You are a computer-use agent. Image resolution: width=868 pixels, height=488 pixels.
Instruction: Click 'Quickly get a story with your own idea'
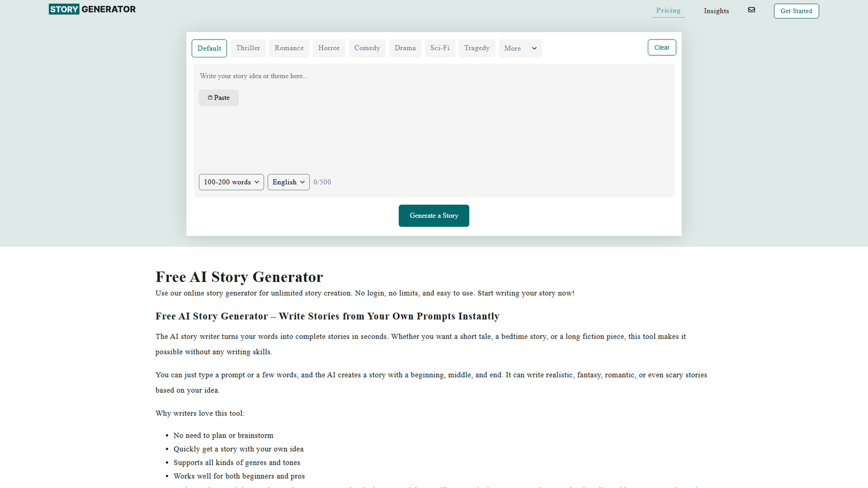(x=239, y=449)
